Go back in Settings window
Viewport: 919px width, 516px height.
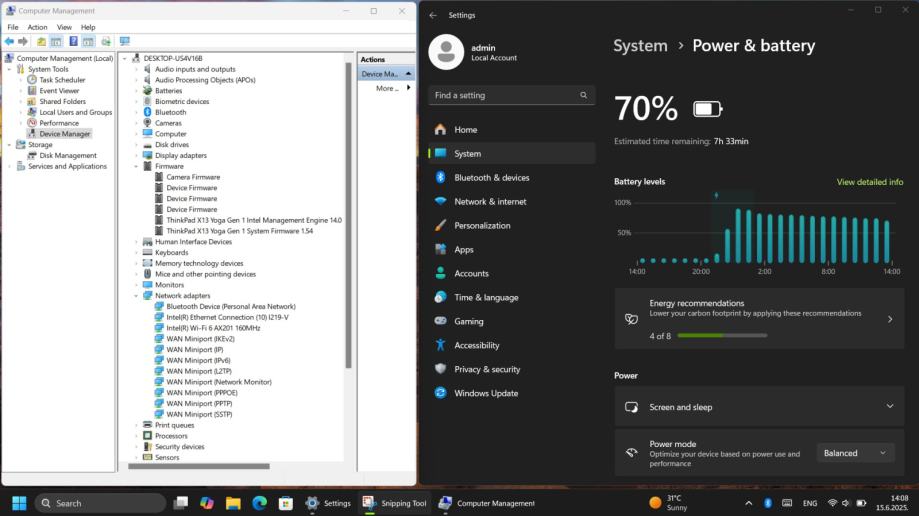[433, 15]
